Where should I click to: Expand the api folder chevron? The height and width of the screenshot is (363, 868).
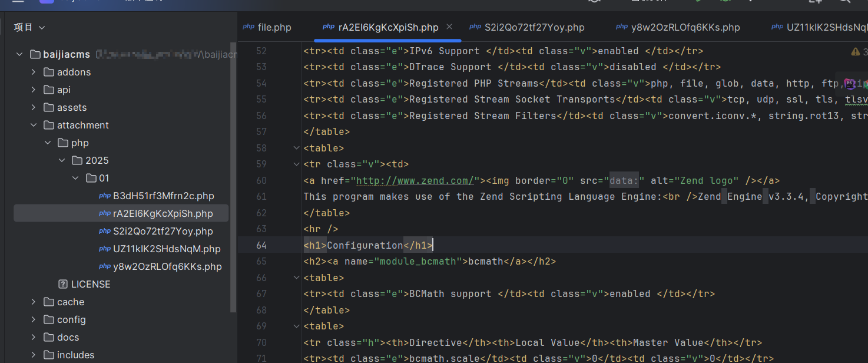tap(34, 90)
